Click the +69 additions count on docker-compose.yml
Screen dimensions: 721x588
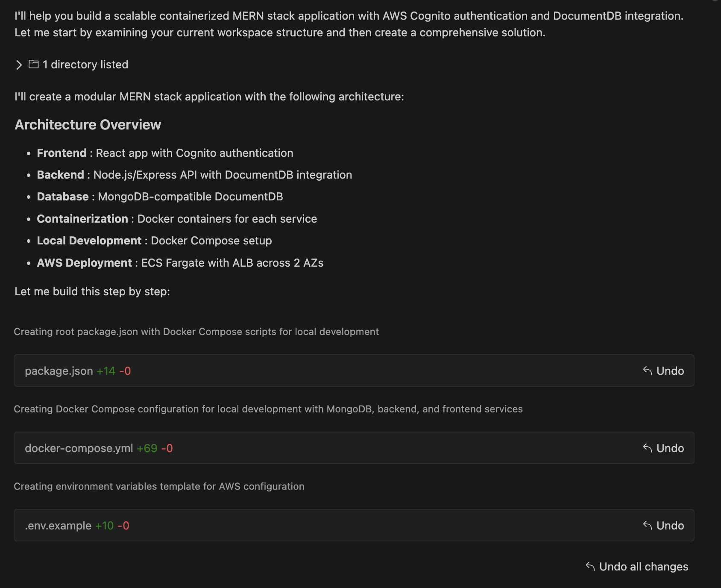(147, 448)
